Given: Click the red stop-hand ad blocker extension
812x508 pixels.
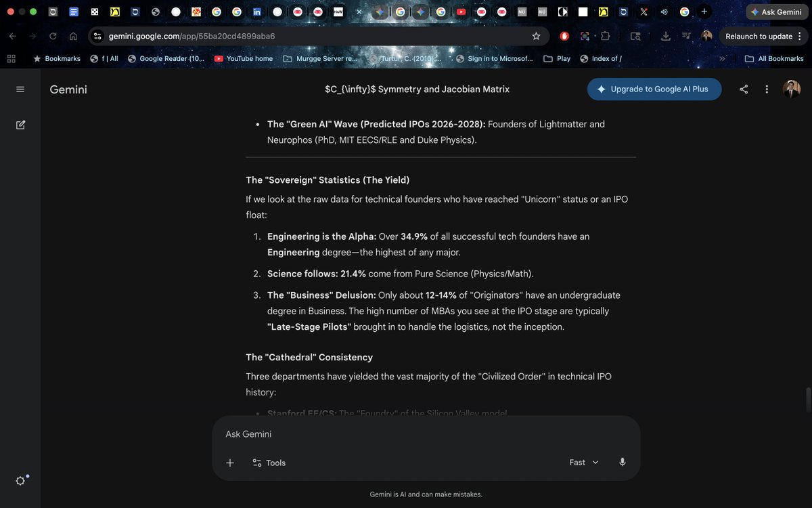Looking at the screenshot, I should coord(564,37).
